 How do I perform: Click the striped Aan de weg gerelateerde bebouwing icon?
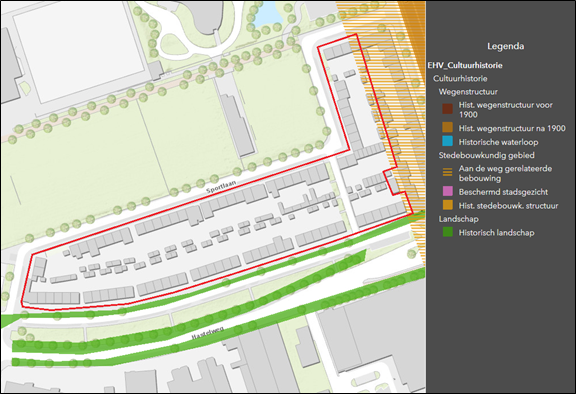point(447,172)
